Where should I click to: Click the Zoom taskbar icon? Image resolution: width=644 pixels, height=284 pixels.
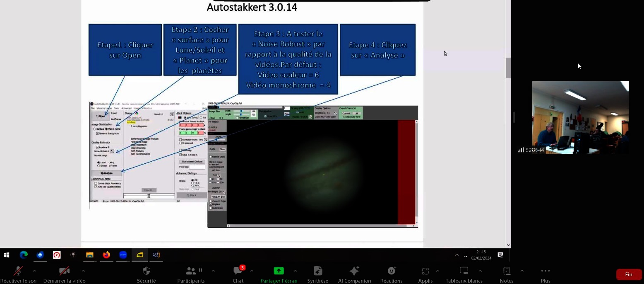coord(123,255)
